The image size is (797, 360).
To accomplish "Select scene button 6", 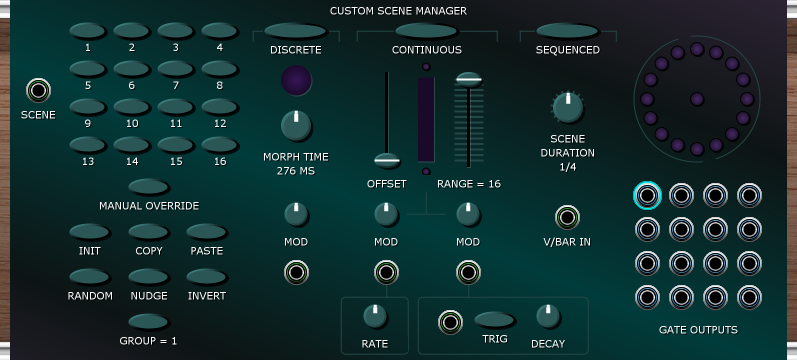I will [x=132, y=68].
